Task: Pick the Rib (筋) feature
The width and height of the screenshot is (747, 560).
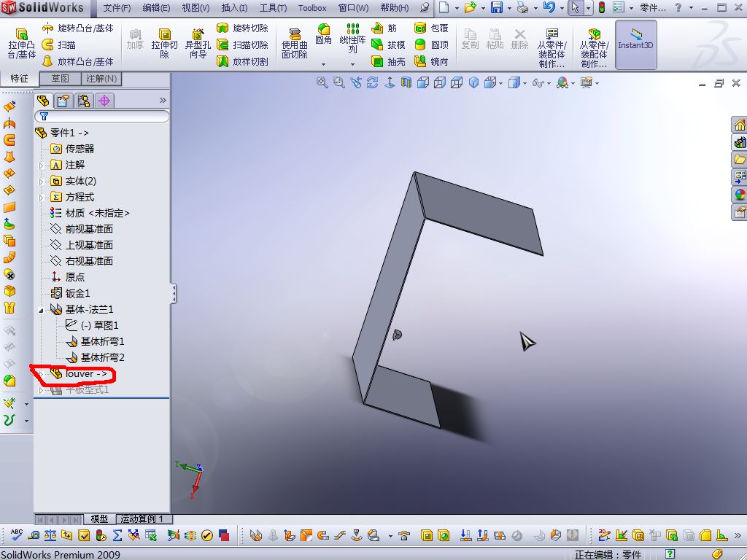Action: point(384,28)
